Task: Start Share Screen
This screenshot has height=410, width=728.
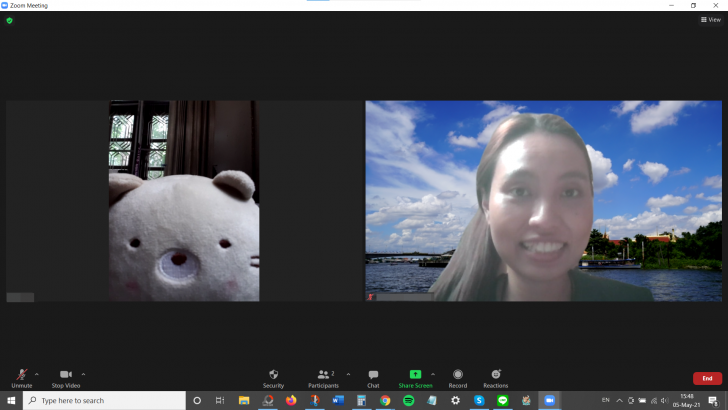Action: click(415, 378)
